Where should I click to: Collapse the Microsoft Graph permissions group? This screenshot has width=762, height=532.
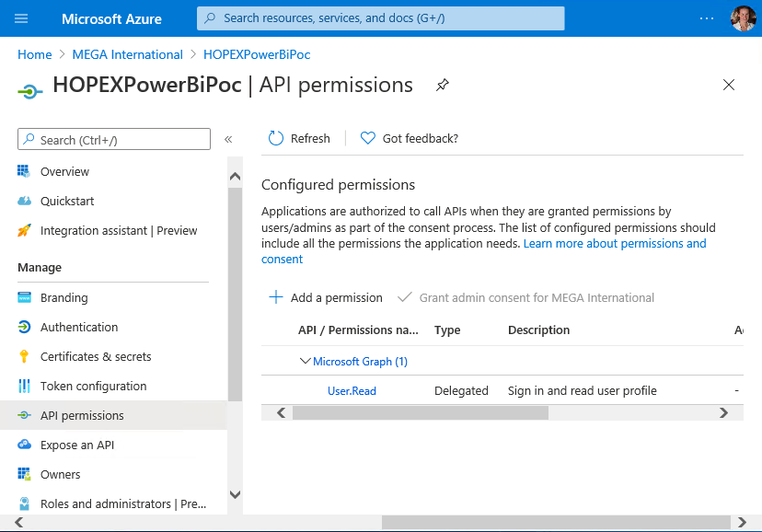[306, 362]
